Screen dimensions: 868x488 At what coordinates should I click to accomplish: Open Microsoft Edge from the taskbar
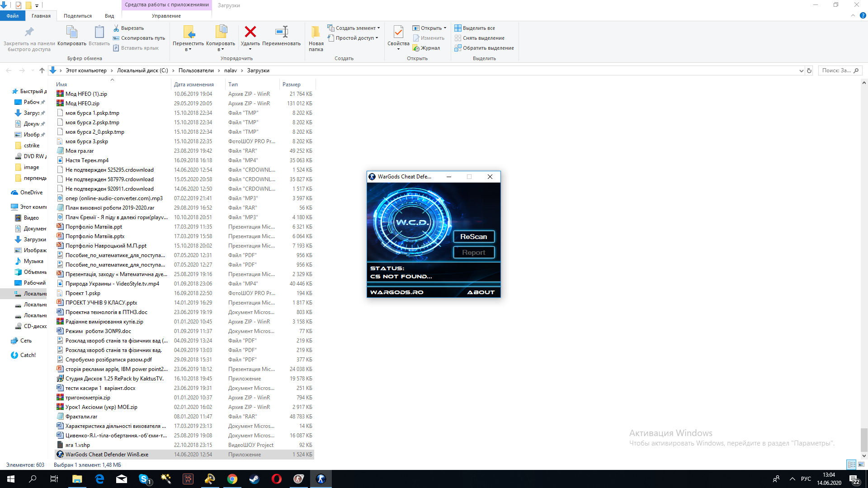pyautogui.click(x=99, y=479)
